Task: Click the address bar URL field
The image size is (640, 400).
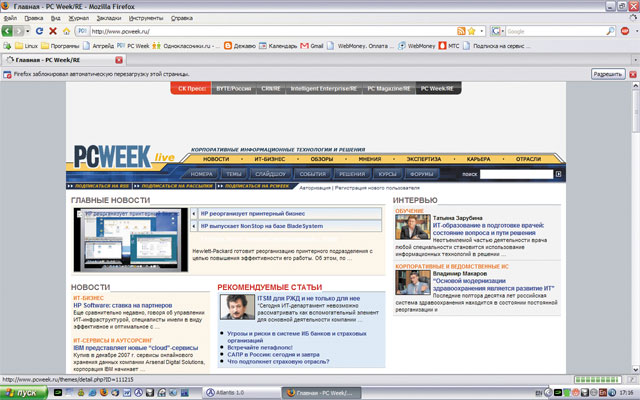Action: (273, 31)
